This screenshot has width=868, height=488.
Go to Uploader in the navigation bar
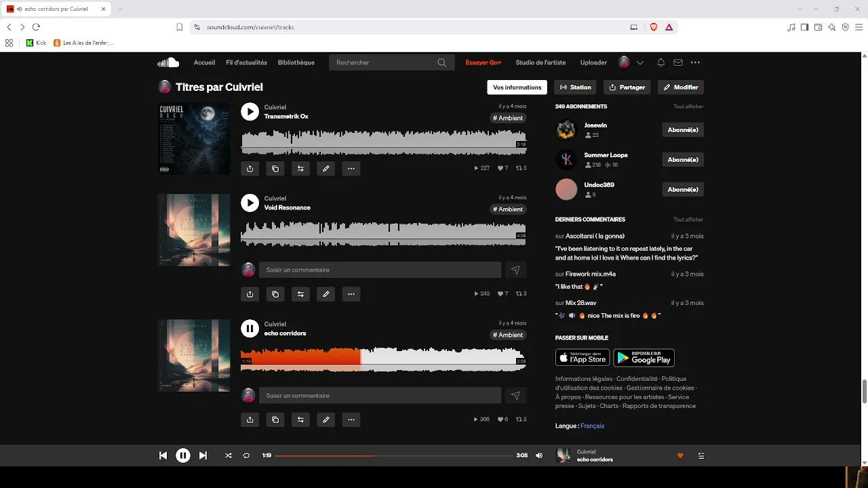593,62
